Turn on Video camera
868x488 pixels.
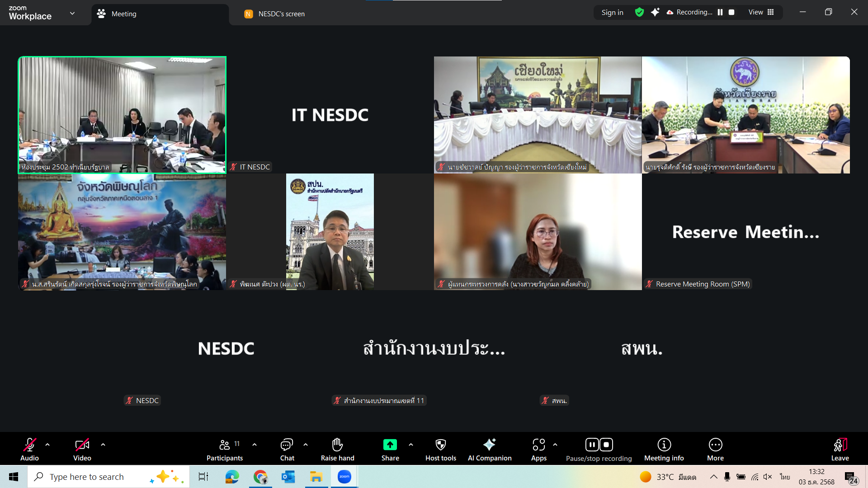(82, 445)
